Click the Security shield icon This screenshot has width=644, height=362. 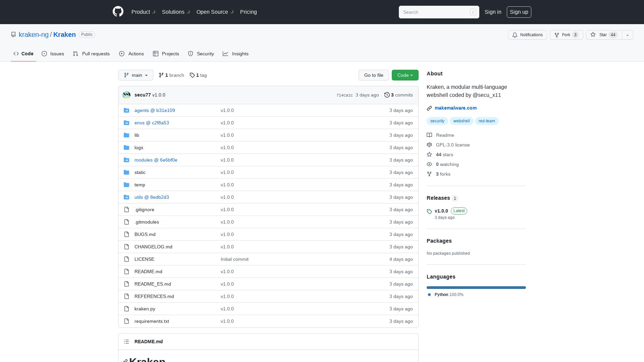(191, 54)
